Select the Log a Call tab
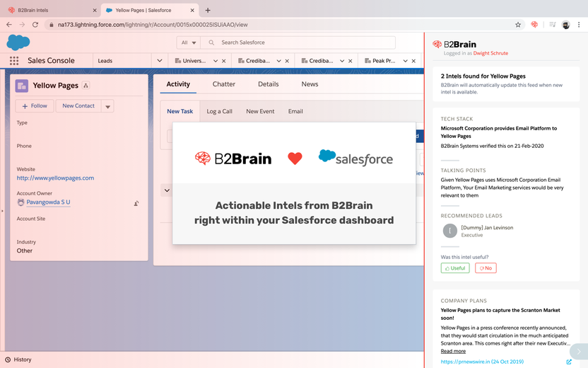The image size is (588, 368). point(219,111)
